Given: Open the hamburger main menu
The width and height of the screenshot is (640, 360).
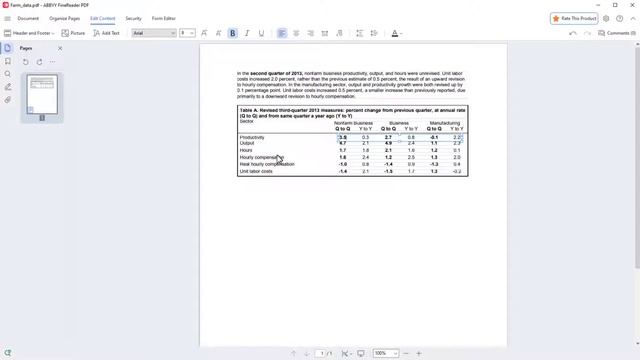Looking at the screenshot, I should (7, 18).
